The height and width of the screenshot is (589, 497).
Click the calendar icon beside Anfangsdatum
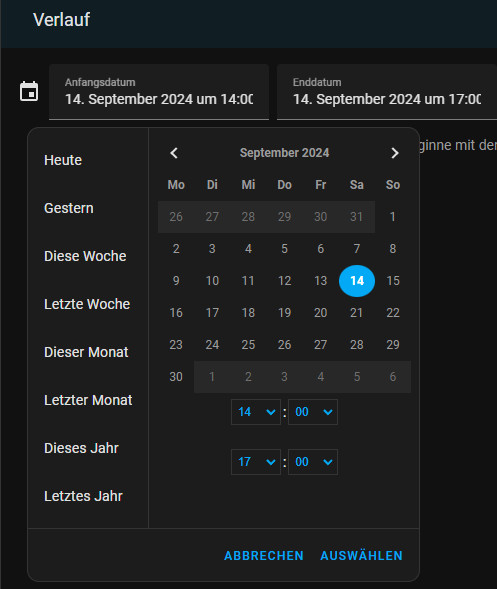point(29,91)
